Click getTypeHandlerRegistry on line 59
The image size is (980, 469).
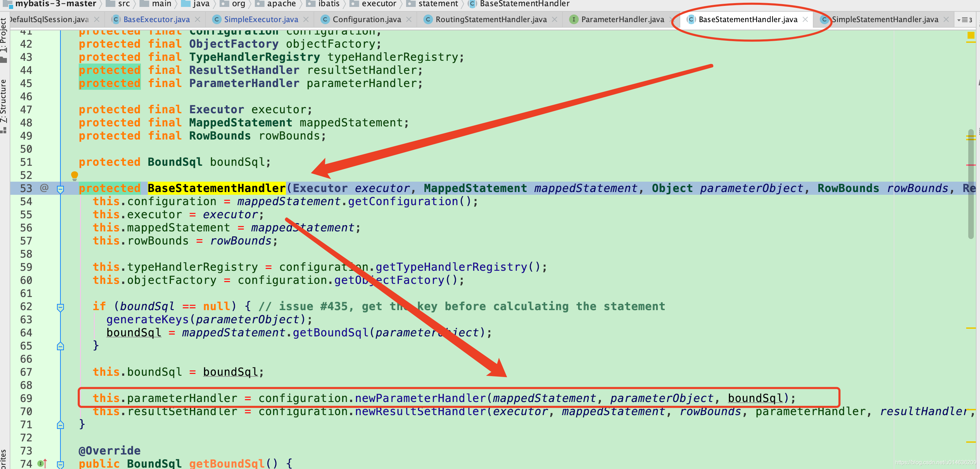point(452,267)
